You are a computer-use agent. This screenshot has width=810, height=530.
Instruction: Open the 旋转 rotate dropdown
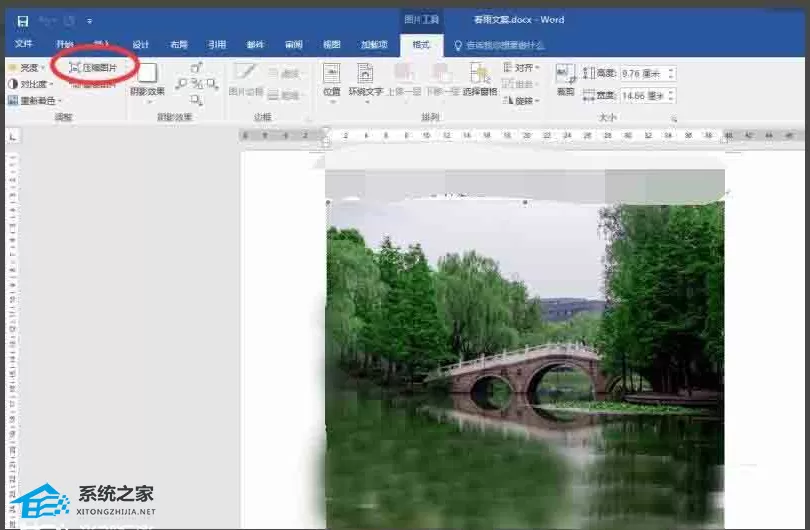pos(521,100)
